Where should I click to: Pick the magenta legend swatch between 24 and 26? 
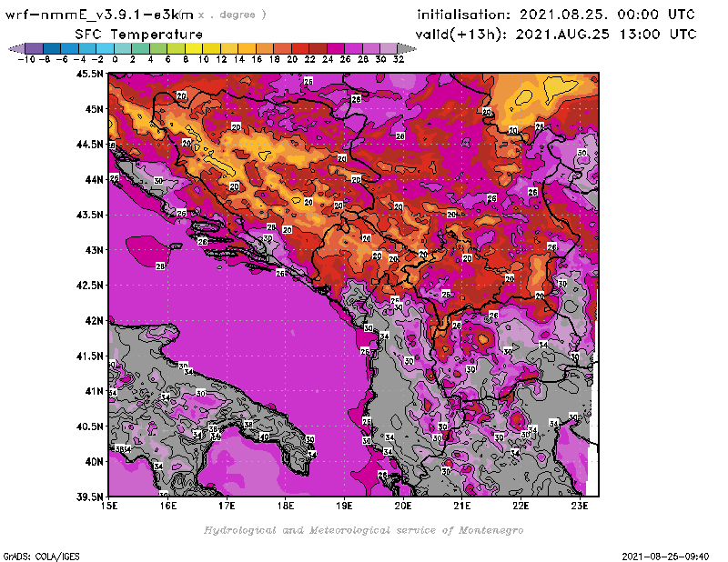336,48
